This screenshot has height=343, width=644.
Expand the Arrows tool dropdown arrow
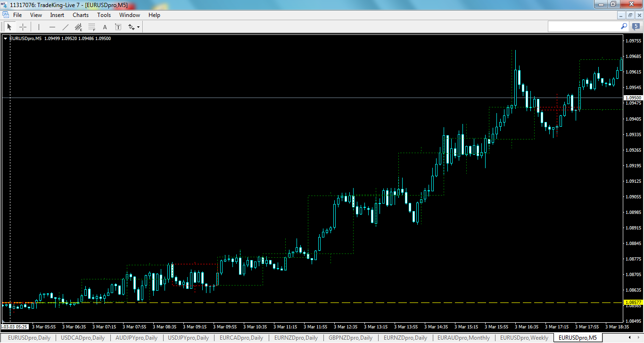[138, 27]
